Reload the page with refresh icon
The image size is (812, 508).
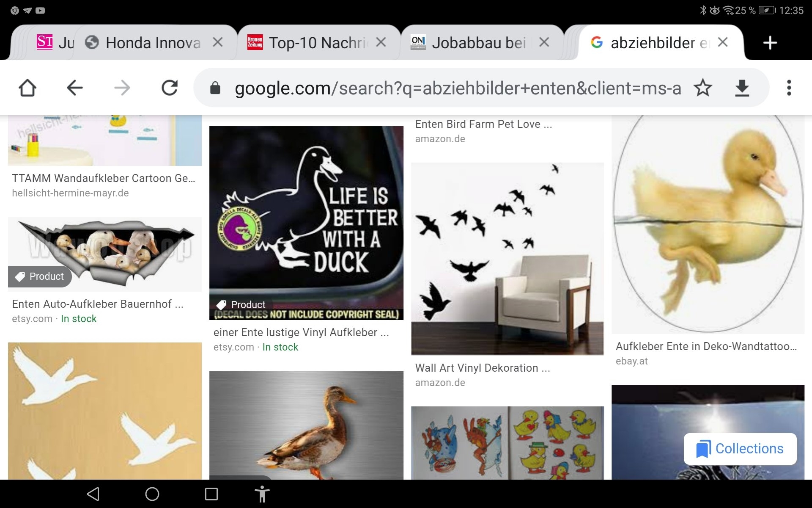tap(170, 88)
